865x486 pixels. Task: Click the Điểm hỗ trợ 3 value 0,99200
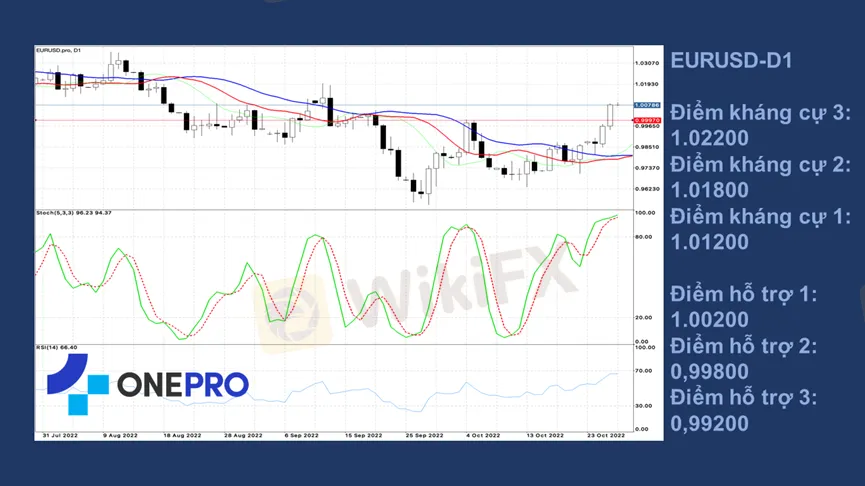point(709,424)
